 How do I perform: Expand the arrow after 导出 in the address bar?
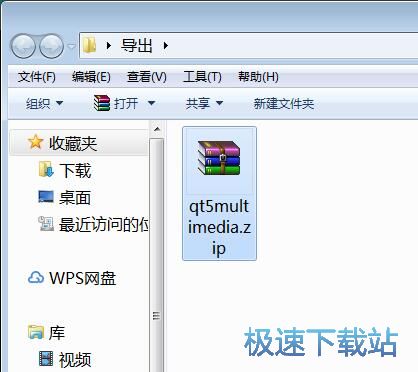tap(166, 45)
